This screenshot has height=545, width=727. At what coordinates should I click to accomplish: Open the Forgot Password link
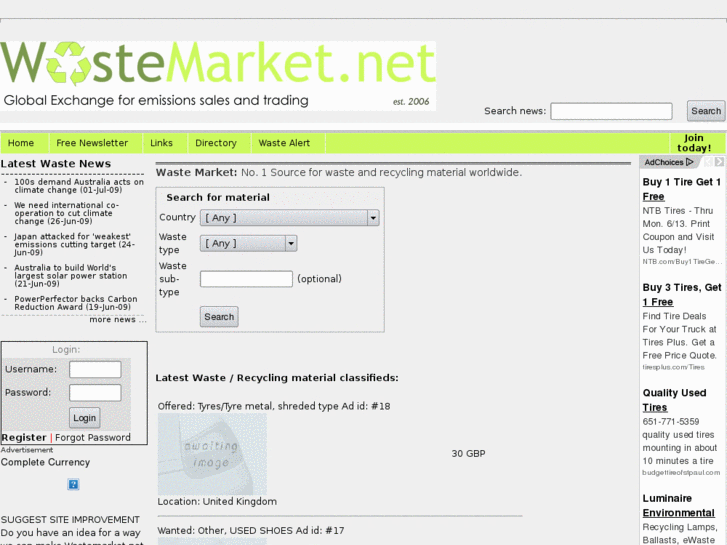coord(93,437)
